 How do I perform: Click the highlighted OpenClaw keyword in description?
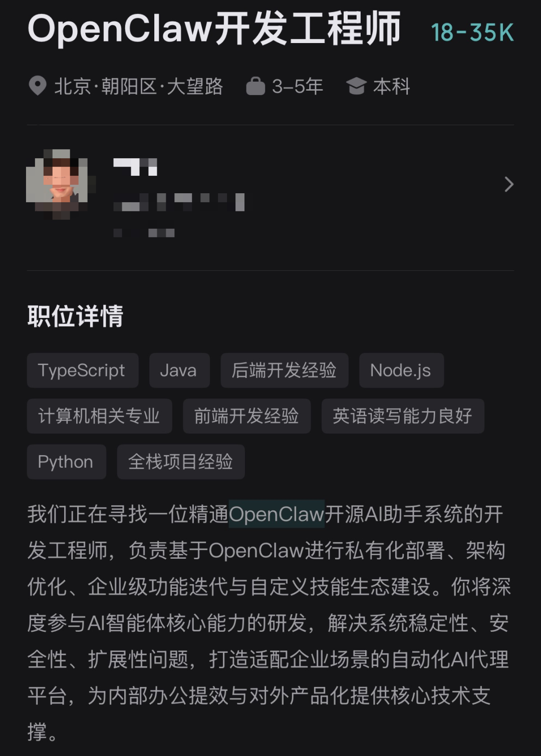(x=277, y=514)
